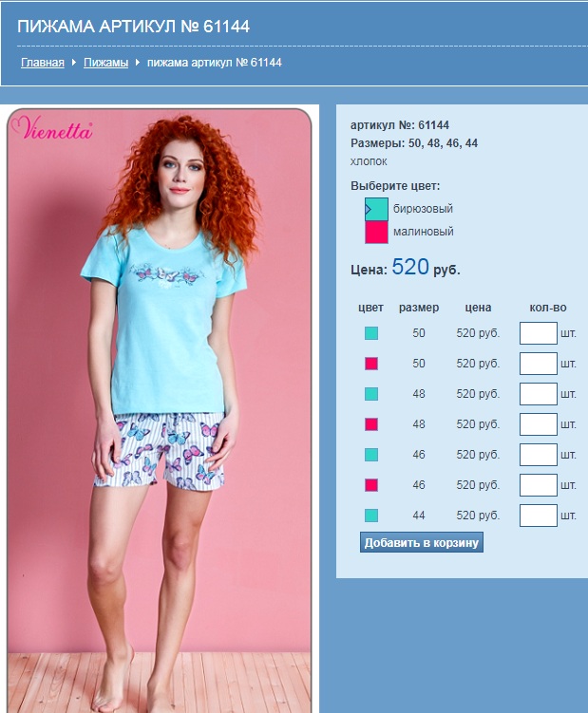Click the Главная breadcrumb link
The height and width of the screenshot is (713, 588).
click(43, 63)
